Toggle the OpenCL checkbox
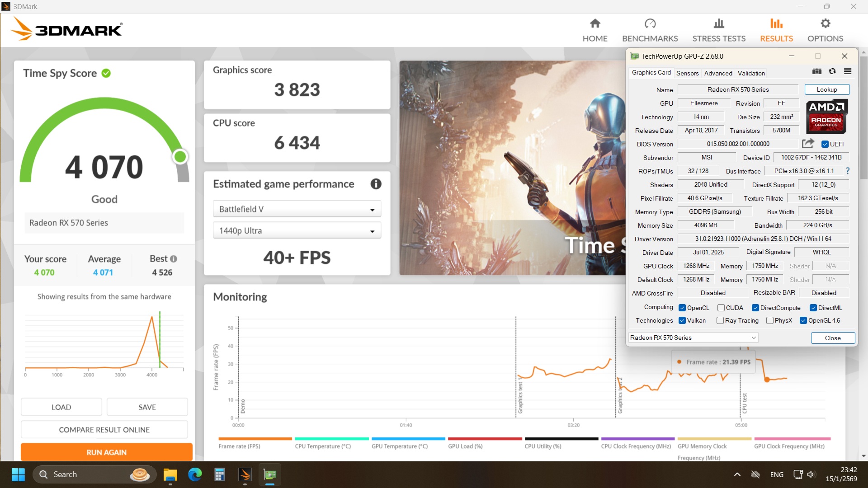Screen dimensions: 868x488 682,308
